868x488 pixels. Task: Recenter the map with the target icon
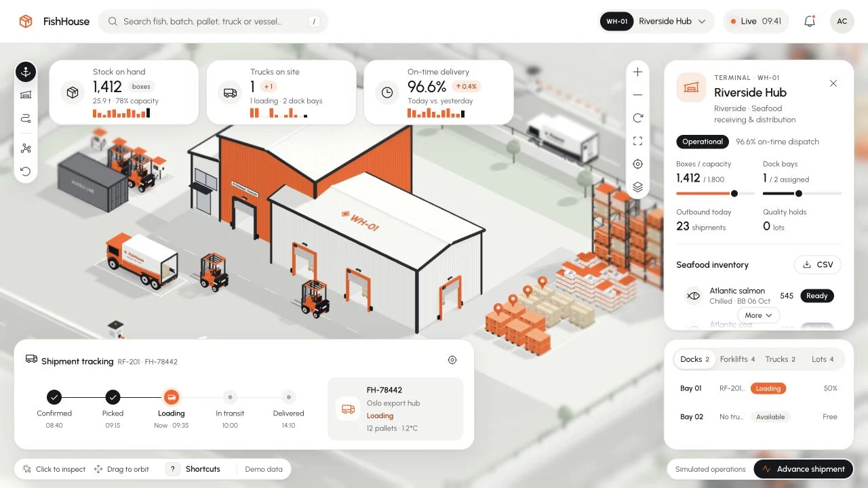(637, 164)
